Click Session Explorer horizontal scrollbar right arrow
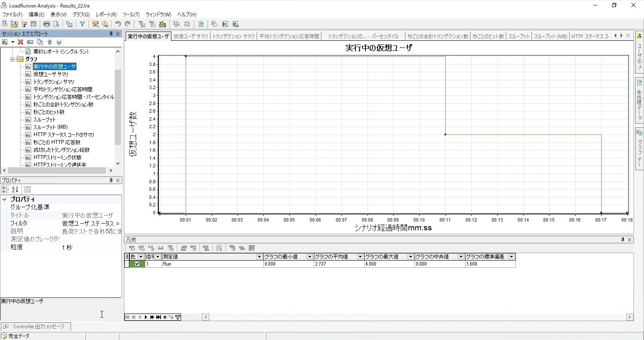 point(111,171)
